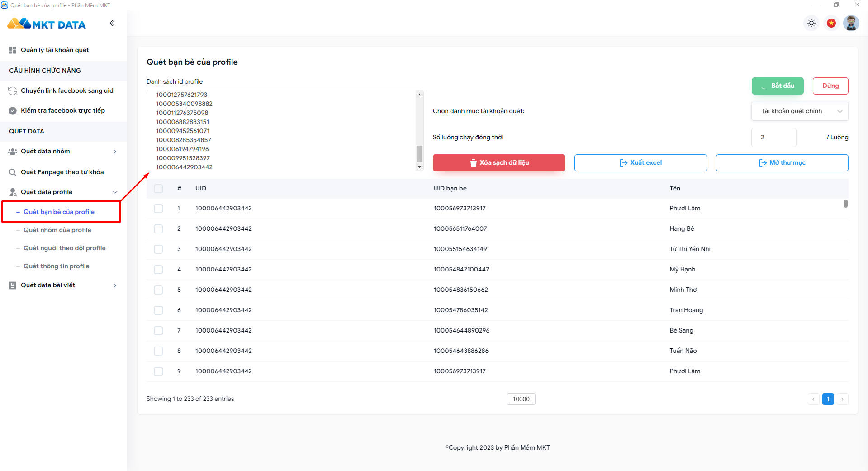The width and height of the screenshot is (868, 471).
Task: Select all rows via header checkbox
Action: [x=158, y=189]
